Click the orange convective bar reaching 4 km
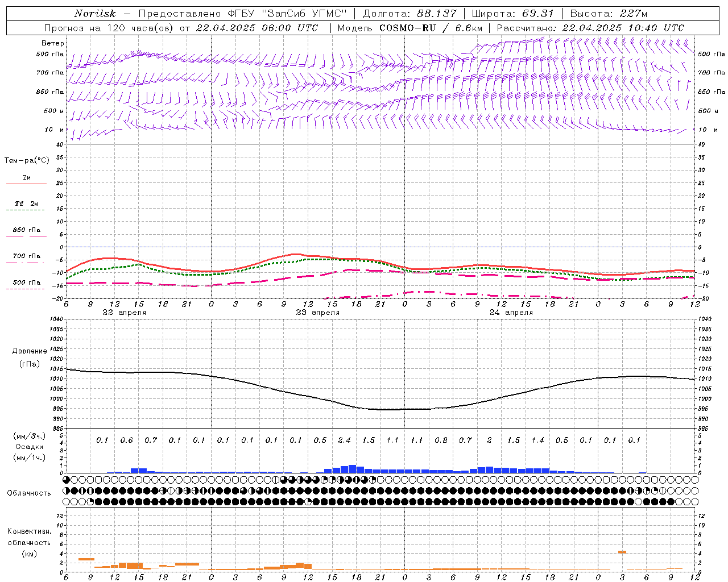The height and width of the screenshot is (582, 728). point(622,552)
